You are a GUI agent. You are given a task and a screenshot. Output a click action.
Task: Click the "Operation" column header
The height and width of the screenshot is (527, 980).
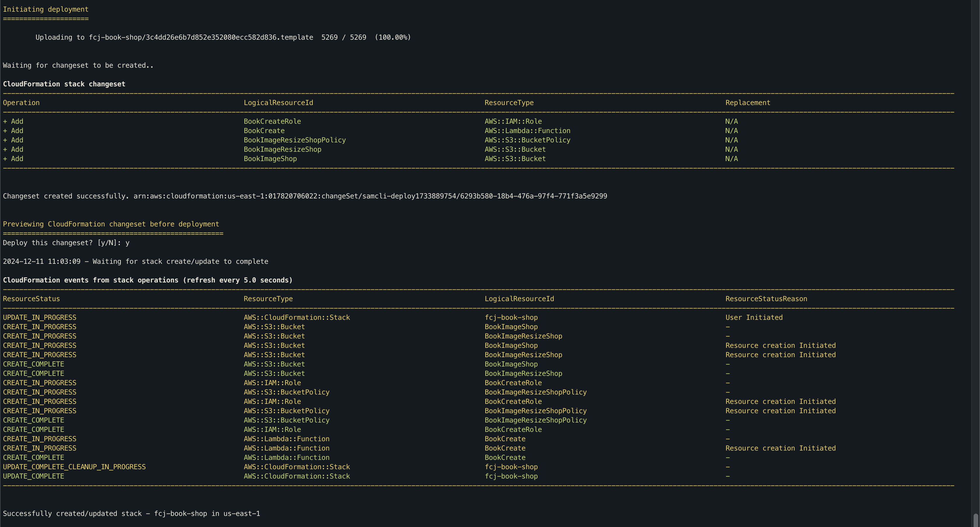21,103
